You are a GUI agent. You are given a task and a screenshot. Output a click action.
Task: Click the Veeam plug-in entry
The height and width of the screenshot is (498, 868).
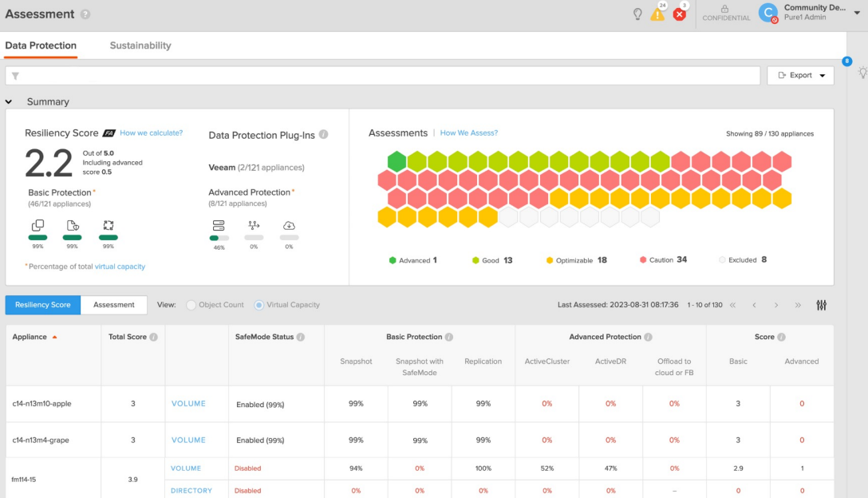[x=256, y=168]
